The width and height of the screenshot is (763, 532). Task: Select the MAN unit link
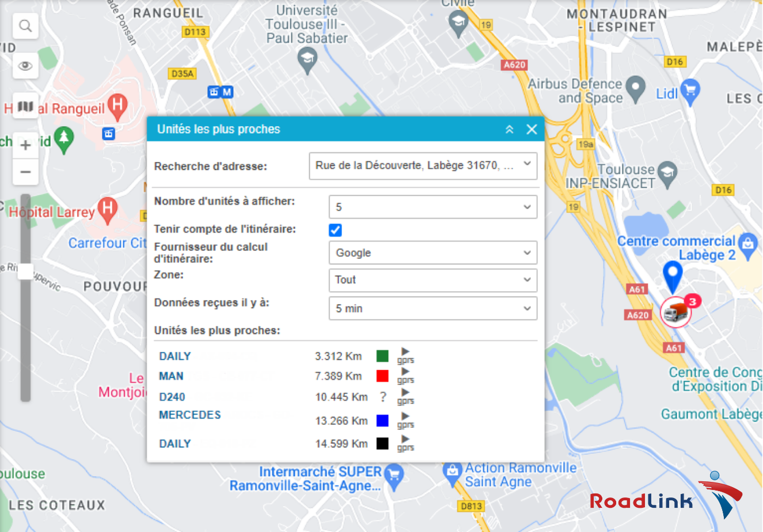tap(171, 376)
